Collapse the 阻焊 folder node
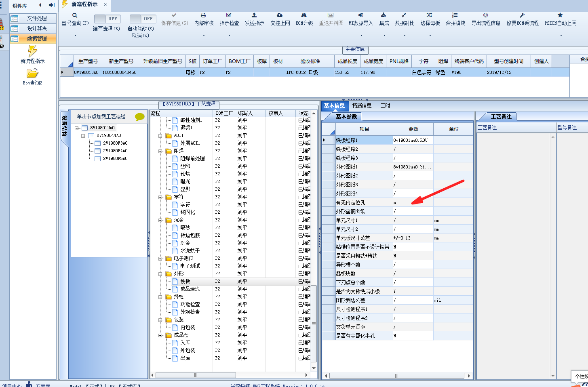Screen dimensions: 588x387 [161, 151]
